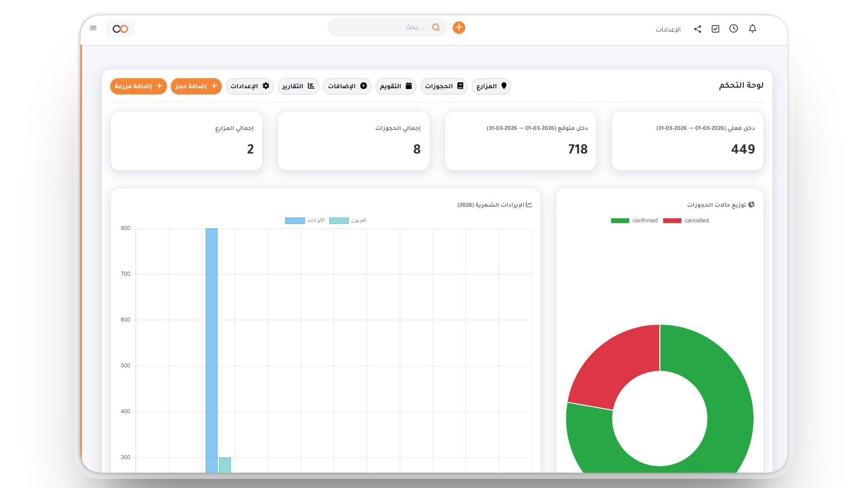This screenshot has height=488, width=868.
Task: Click the app logo in the top bar
Action: tap(120, 28)
